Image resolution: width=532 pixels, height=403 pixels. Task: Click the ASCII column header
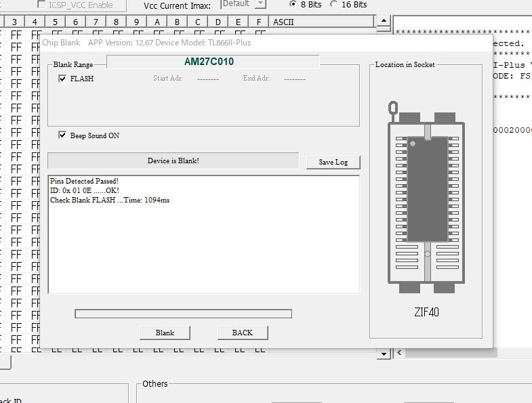coord(283,22)
